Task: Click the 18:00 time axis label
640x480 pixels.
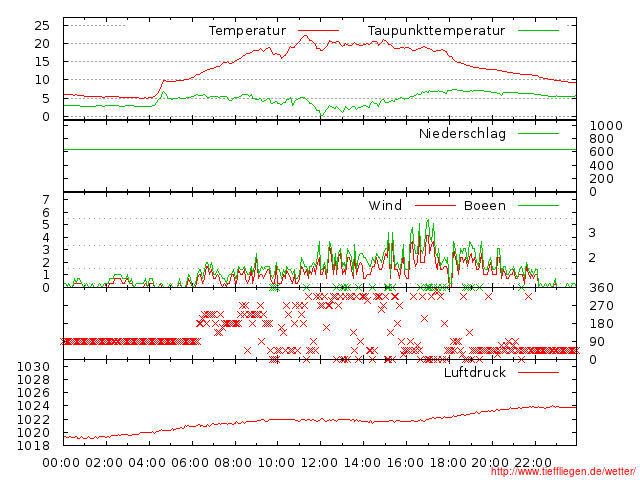Action: point(448,463)
